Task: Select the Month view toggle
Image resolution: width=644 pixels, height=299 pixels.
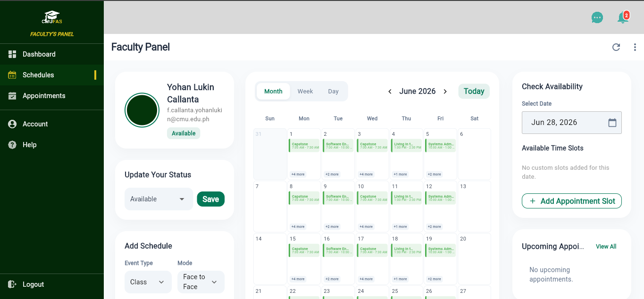Action: tap(273, 91)
